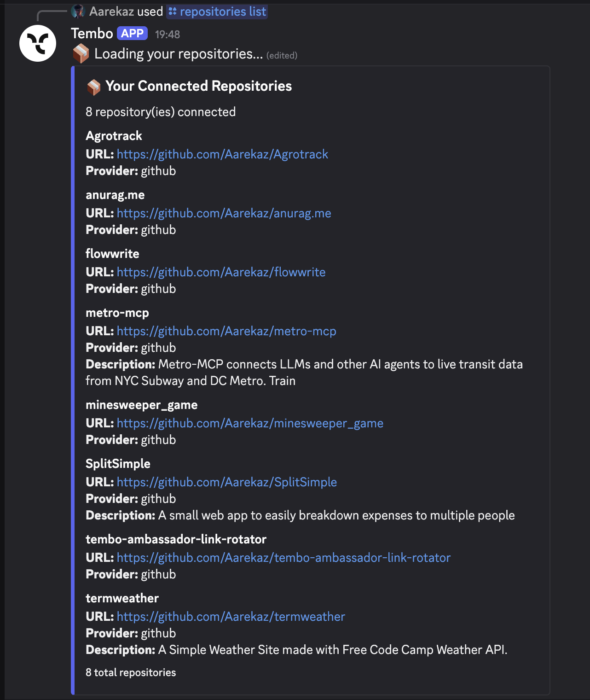Open the termweather repository link
The width and height of the screenshot is (590, 700).
click(231, 617)
